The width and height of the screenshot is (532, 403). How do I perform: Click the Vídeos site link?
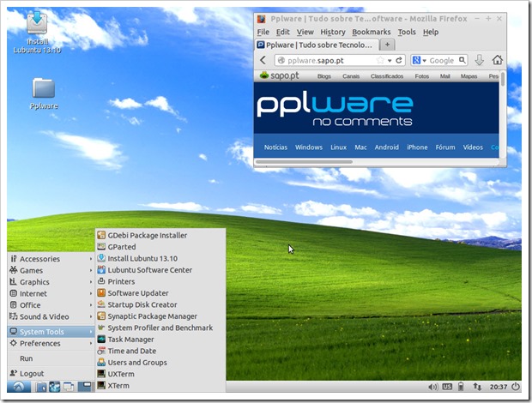pos(473,147)
